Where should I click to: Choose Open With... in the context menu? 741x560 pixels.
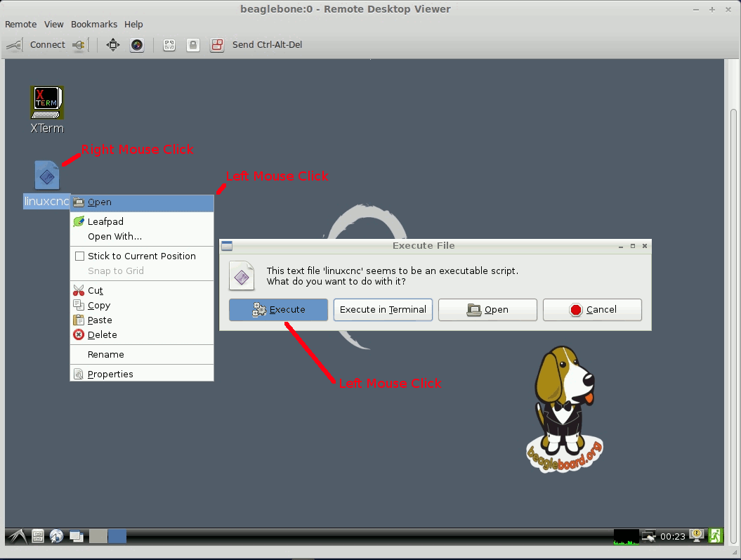142,237
